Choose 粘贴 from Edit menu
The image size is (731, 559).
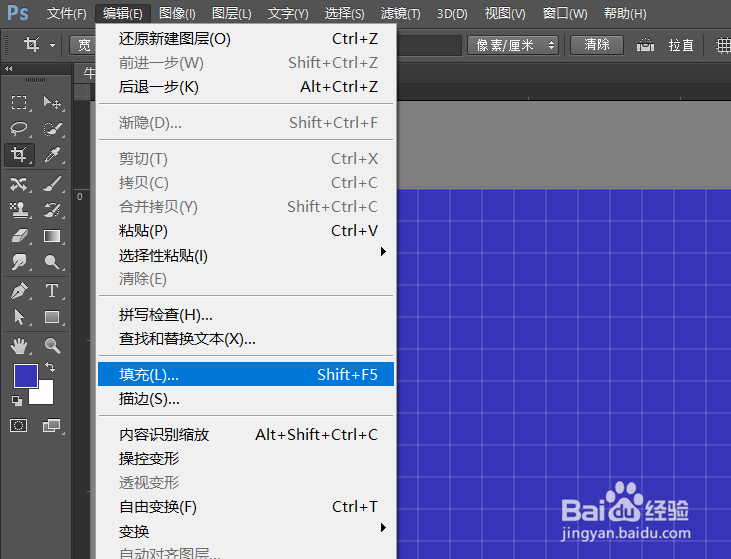[x=245, y=231]
